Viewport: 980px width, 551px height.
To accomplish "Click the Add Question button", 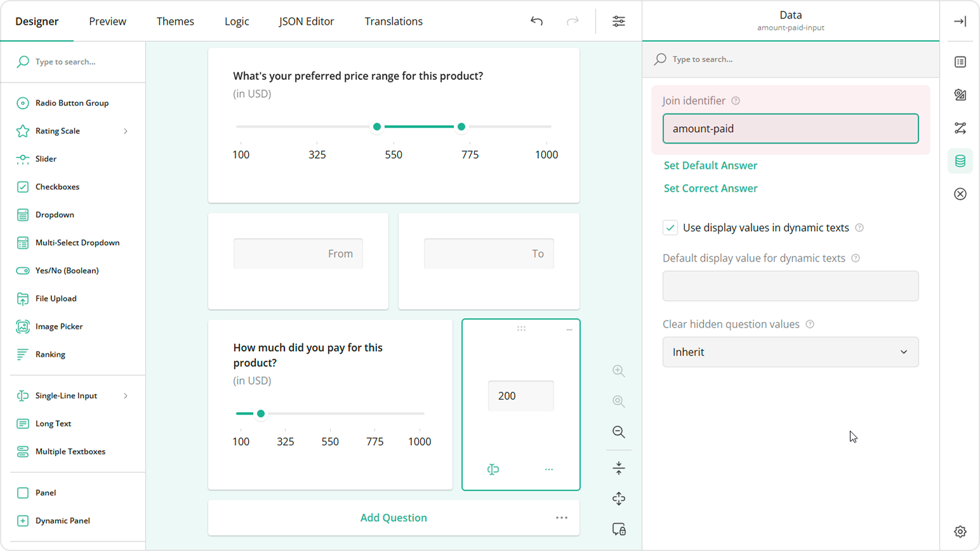I will click(394, 517).
